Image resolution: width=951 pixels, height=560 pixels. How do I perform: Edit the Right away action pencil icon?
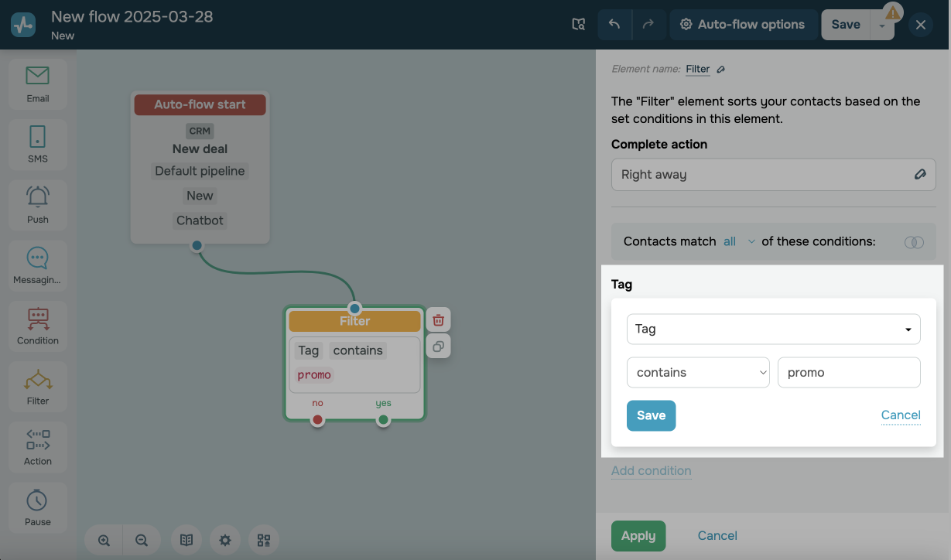(920, 175)
